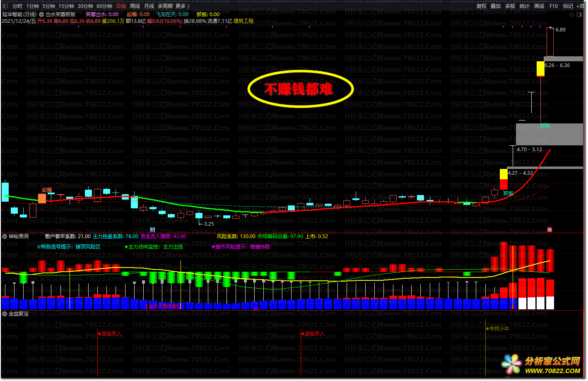The height and width of the screenshot is (381, 588).
Task: Click the upper 抓板 signal on the gray band
Action: point(545,125)
